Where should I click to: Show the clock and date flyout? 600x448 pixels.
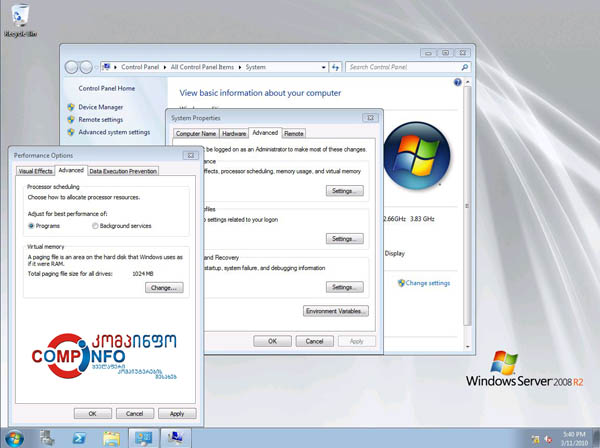click(574, 439)
